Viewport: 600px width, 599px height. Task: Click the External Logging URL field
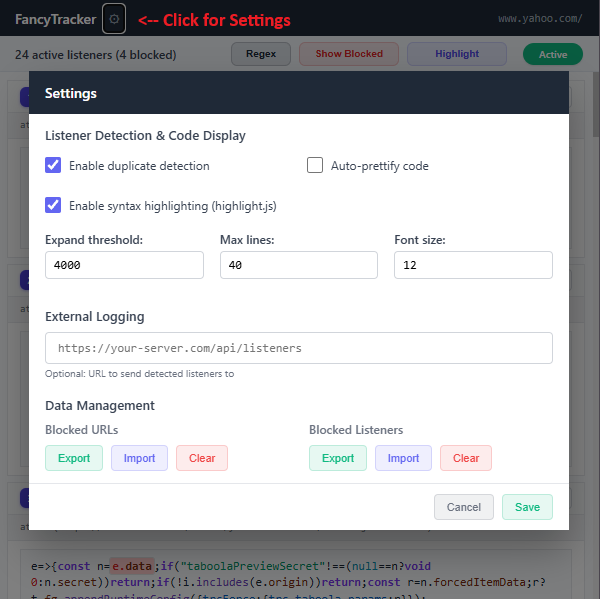(299, 348)
